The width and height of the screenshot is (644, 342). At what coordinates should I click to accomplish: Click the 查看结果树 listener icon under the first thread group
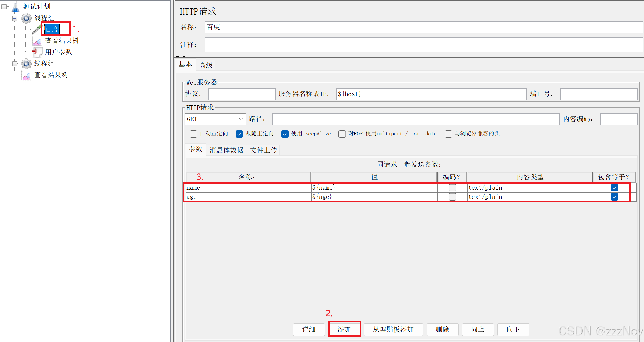(37, 41)
